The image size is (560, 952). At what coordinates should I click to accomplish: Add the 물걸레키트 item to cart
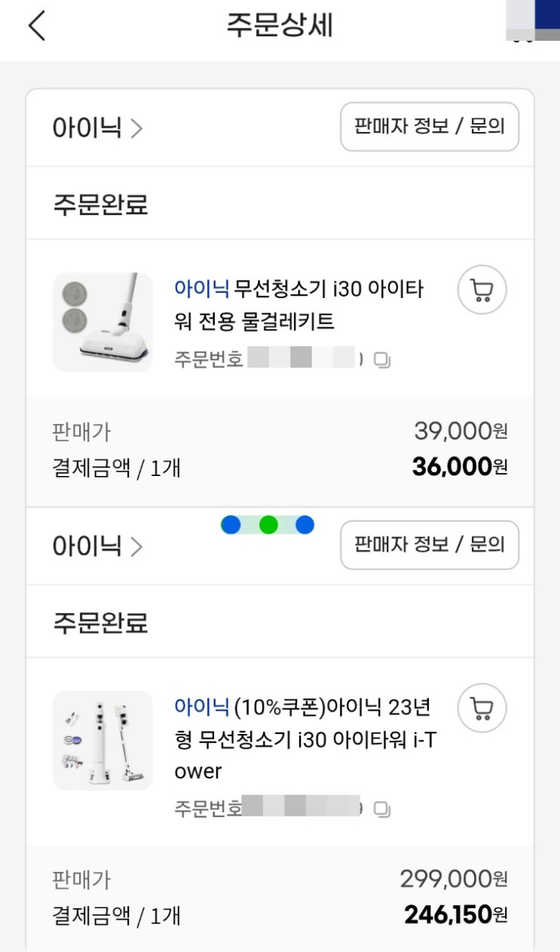pos(482,290)
